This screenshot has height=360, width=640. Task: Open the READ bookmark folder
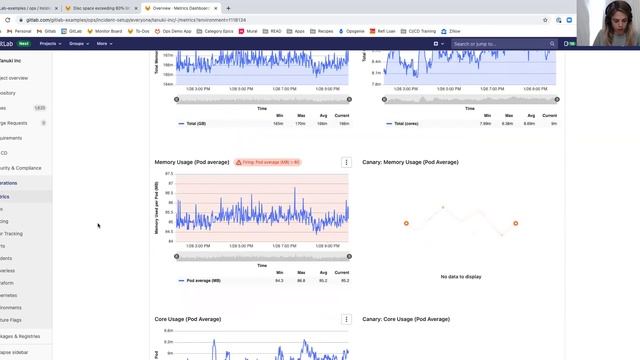272,31
